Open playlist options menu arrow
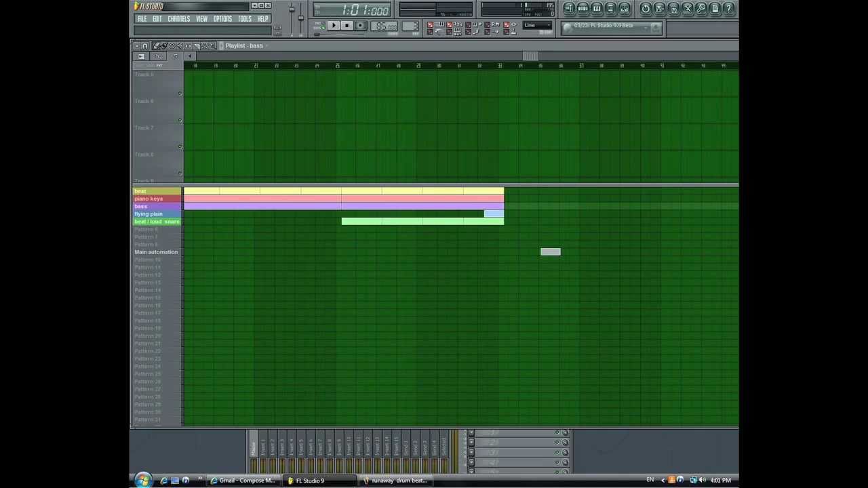Viewport: 868px width, 488px height. click(x=137, y=45)
